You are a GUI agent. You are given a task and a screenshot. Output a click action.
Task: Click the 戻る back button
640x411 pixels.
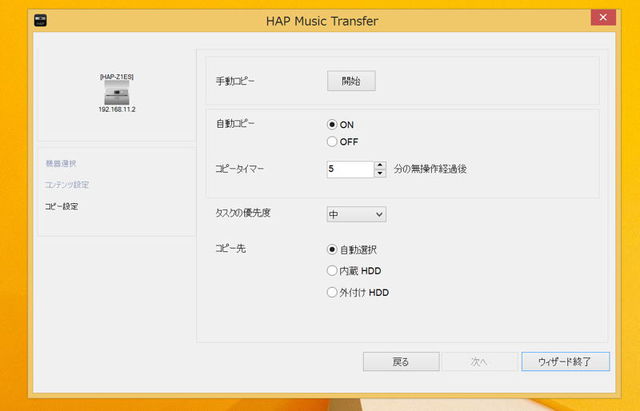pos(401,362)
